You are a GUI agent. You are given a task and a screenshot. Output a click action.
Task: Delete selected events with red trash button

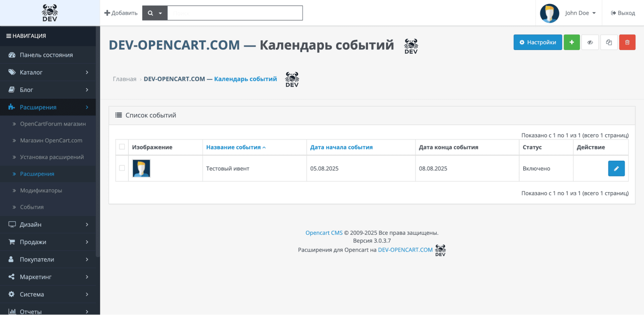(627, 42)
